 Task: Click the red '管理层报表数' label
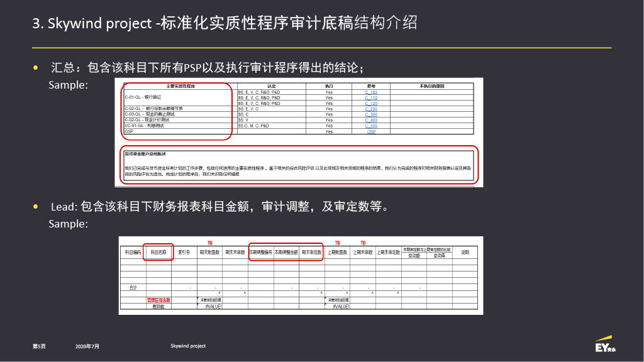coord(158,300)
